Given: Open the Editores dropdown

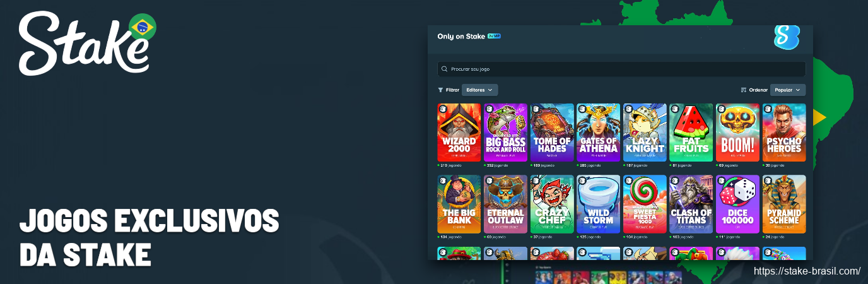Looking at the screenshot, I should [479, 90].
